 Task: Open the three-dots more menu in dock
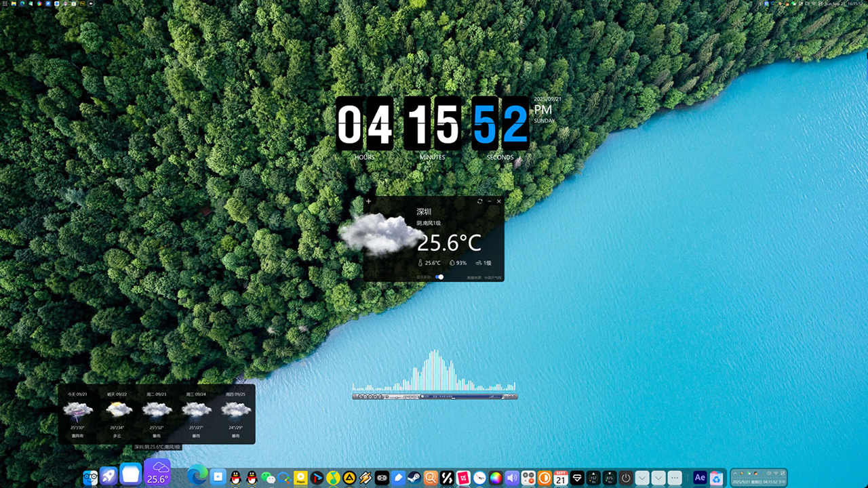click(x=675, y=478)
